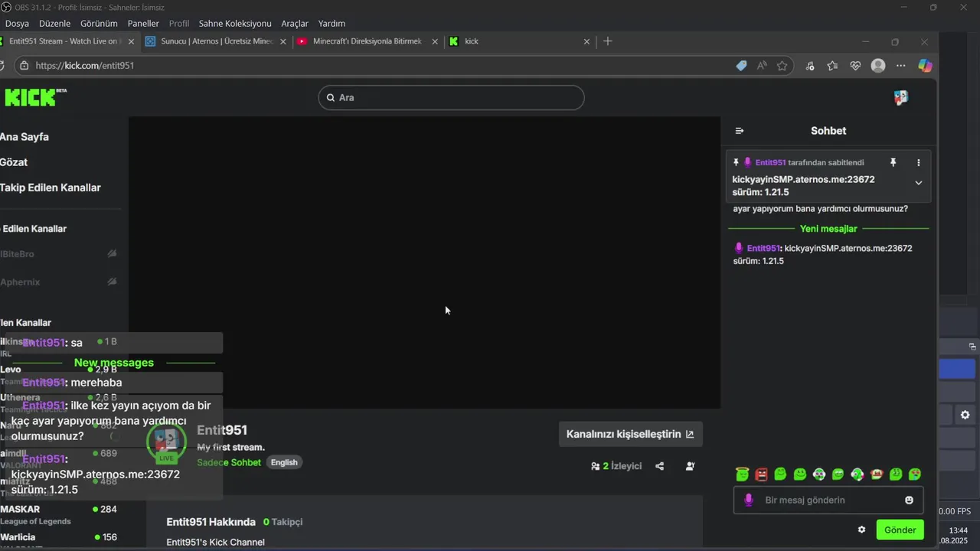Open the Paneller menu in OBS
980x551 pixels.
tap(143, 23)
